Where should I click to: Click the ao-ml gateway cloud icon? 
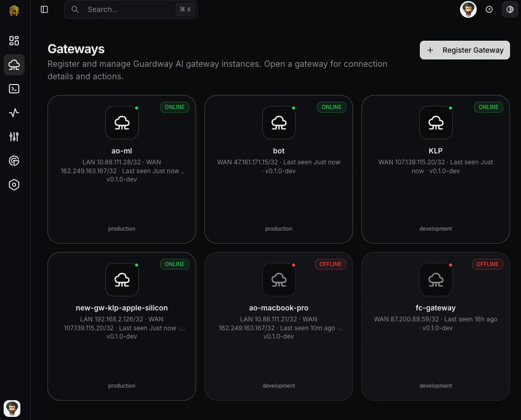tap(122, 123)
